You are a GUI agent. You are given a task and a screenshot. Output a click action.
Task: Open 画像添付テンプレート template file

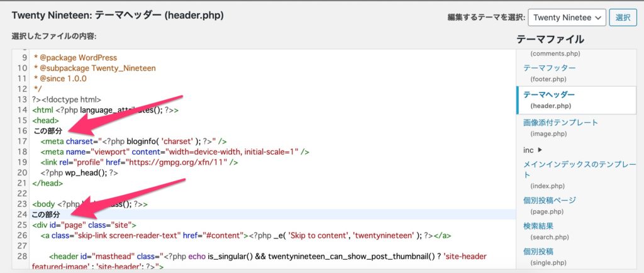pyautogui.click(x=560, y=122)
